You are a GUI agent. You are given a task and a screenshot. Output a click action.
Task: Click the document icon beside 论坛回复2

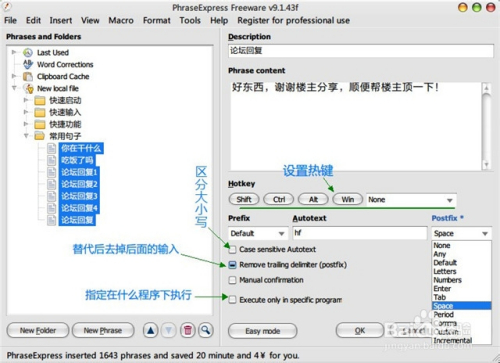click(51, 184)
